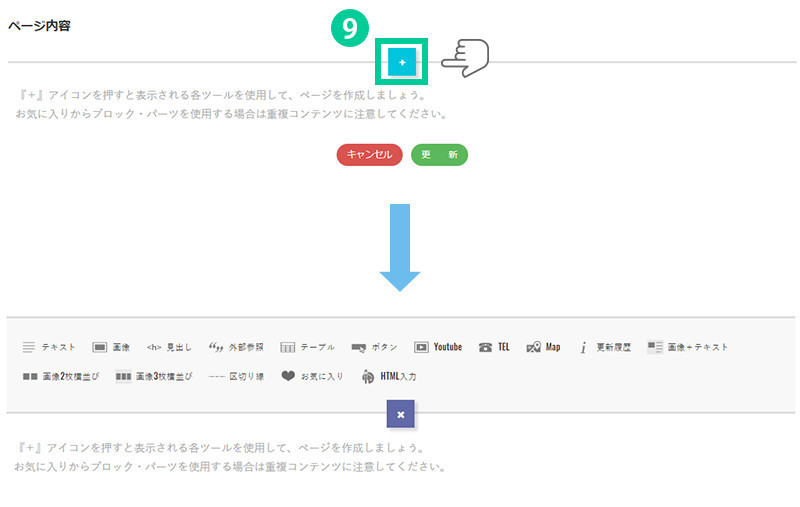800x507 pixels.
Task: Open お気に入り favorites with heart icon
Action: tap(312, 377)
